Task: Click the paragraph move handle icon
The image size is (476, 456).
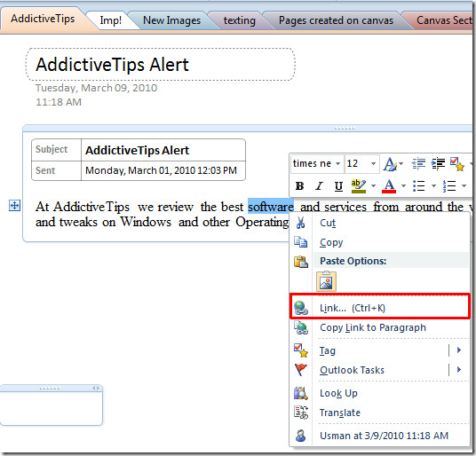Action: [x=14, y=206]
